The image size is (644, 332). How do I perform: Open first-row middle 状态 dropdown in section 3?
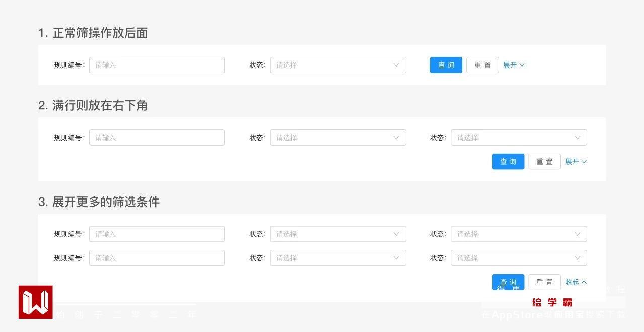(x=338, y=234)
